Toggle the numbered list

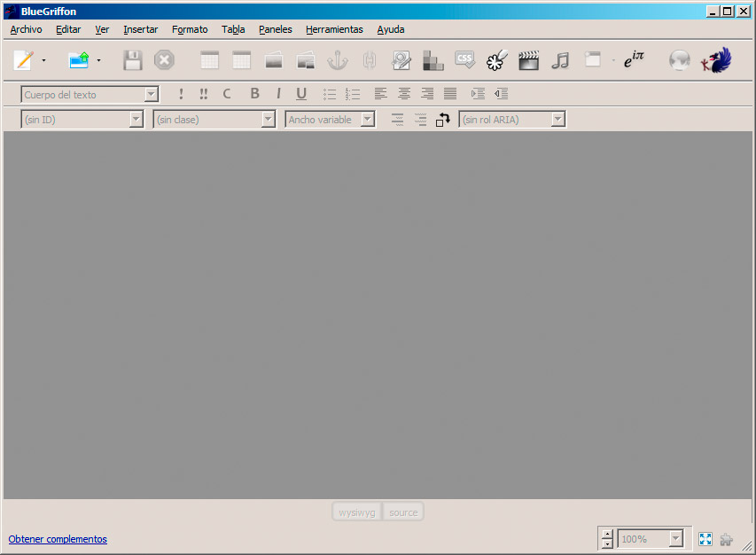[353, 94]
